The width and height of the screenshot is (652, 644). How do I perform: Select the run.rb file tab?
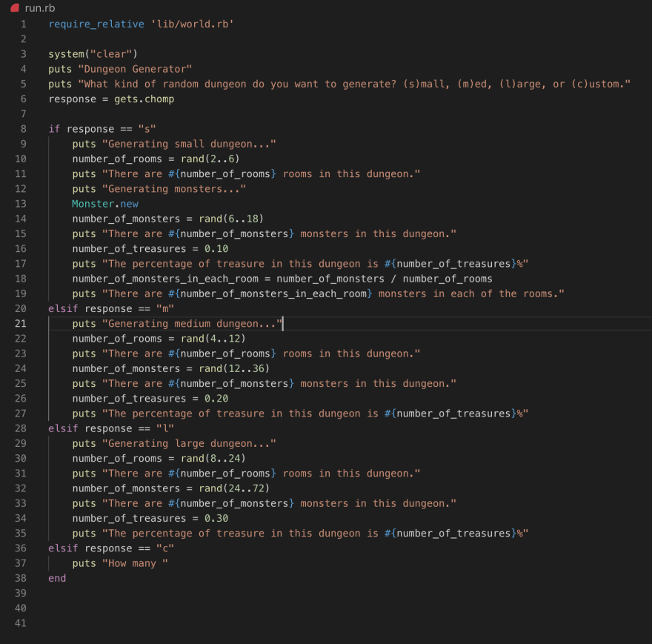coord(33,8)
